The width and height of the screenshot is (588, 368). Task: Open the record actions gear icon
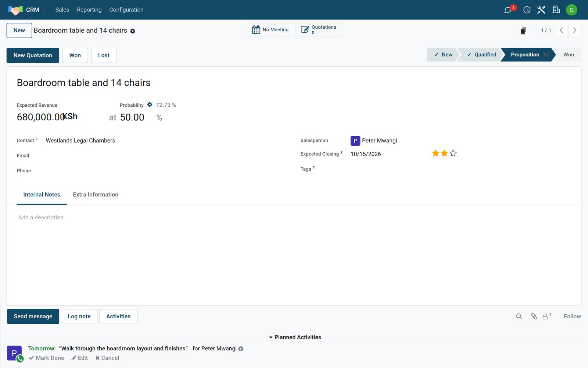[133, 31]
